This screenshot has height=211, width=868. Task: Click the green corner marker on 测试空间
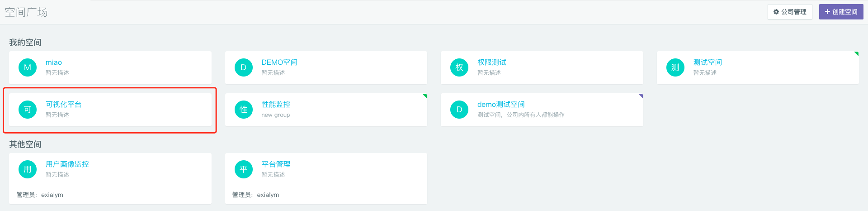(x=857, y=53)
